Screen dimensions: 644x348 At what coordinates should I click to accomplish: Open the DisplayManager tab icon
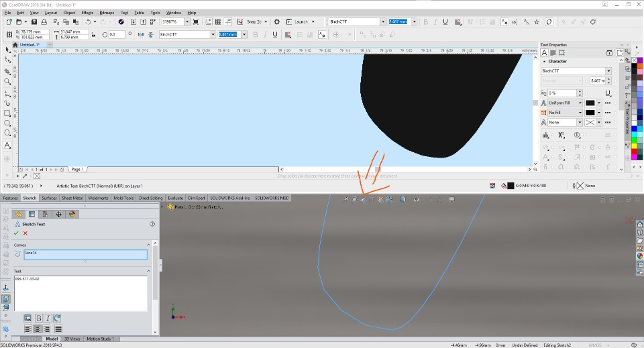72,214
